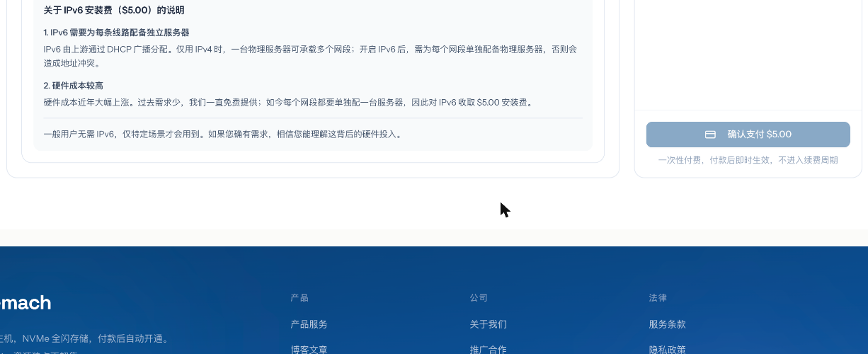Click the footer brand logo text
Image resolution: width=868 pixels, height=354 pixels.
coord(25,303)
